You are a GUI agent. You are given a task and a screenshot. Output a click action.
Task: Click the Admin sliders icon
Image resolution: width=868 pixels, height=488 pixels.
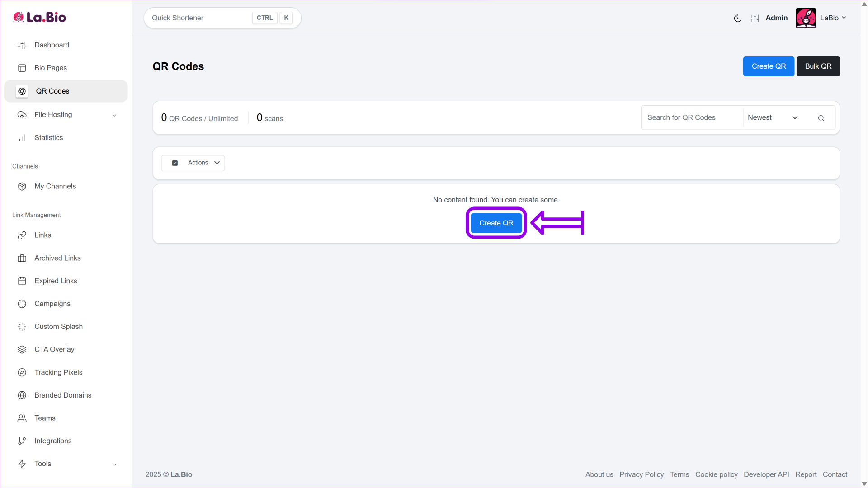coord(755,18)
